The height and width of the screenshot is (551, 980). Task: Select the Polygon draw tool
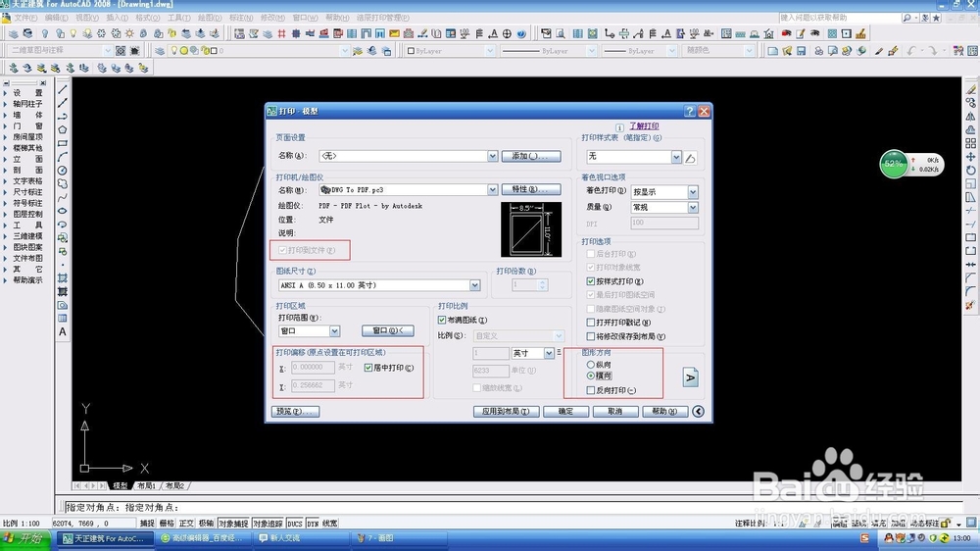tap(63, 129)
